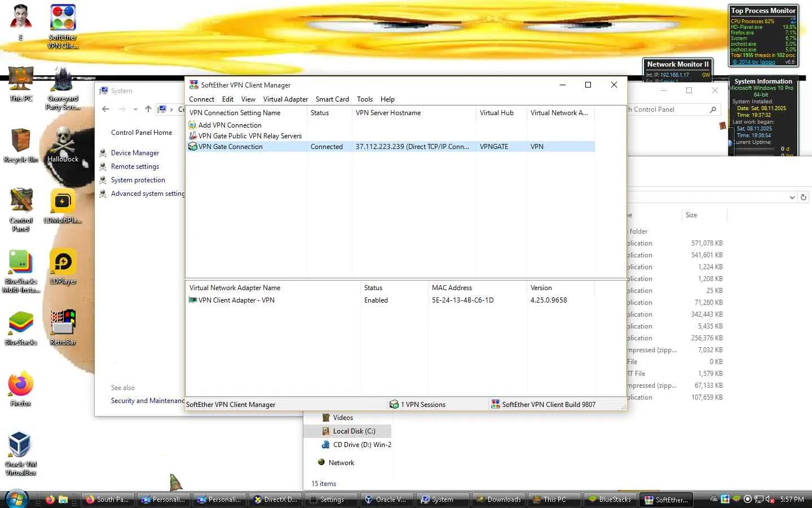Sort by VPN Connection Setting Name column

[246, 113]
